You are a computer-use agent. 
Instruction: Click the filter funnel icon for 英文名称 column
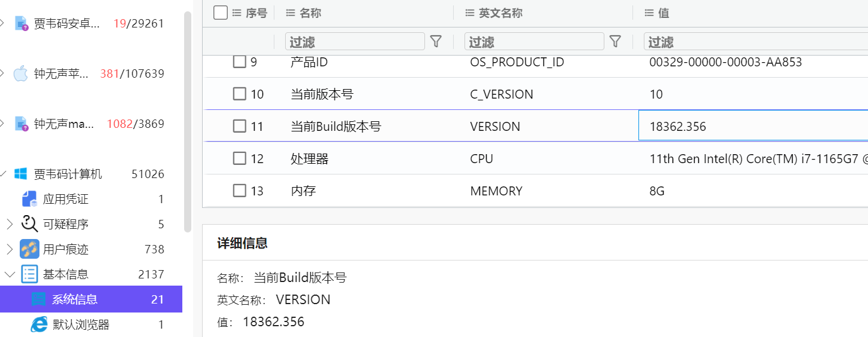[615, 41]
